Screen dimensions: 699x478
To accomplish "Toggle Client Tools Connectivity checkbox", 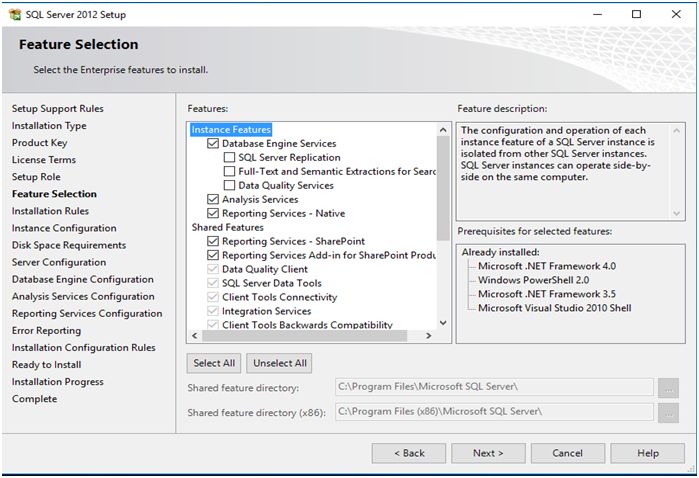I will 213,297.
